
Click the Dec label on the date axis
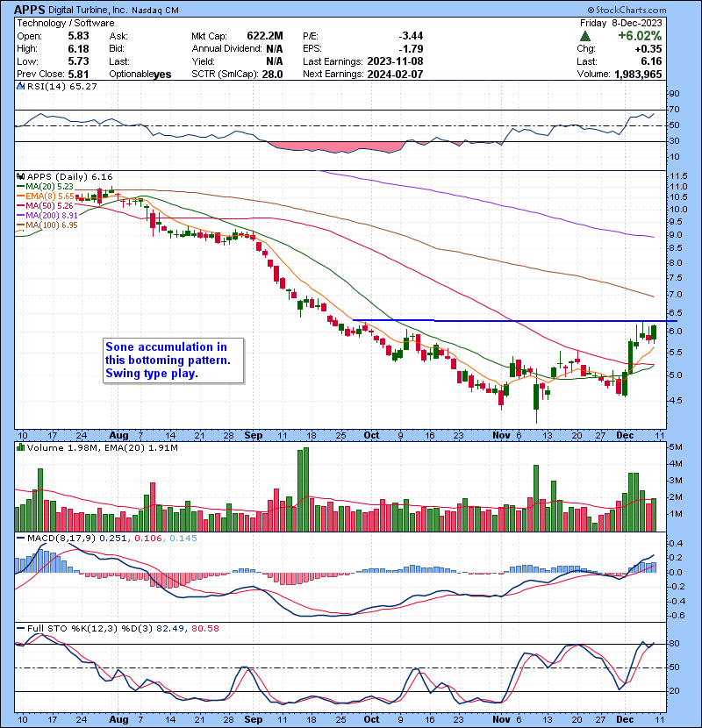tap(624, 435)
